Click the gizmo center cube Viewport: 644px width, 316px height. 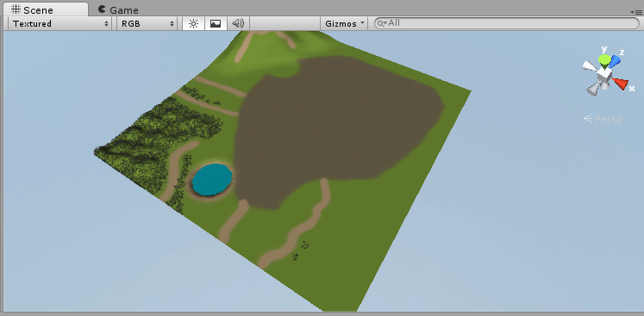pyautogui.click(x=603, y=75)
